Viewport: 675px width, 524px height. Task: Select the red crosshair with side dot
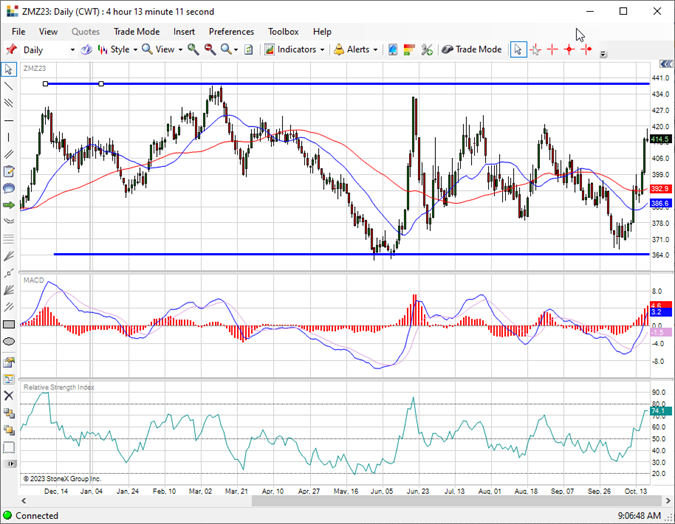[586, 50]
